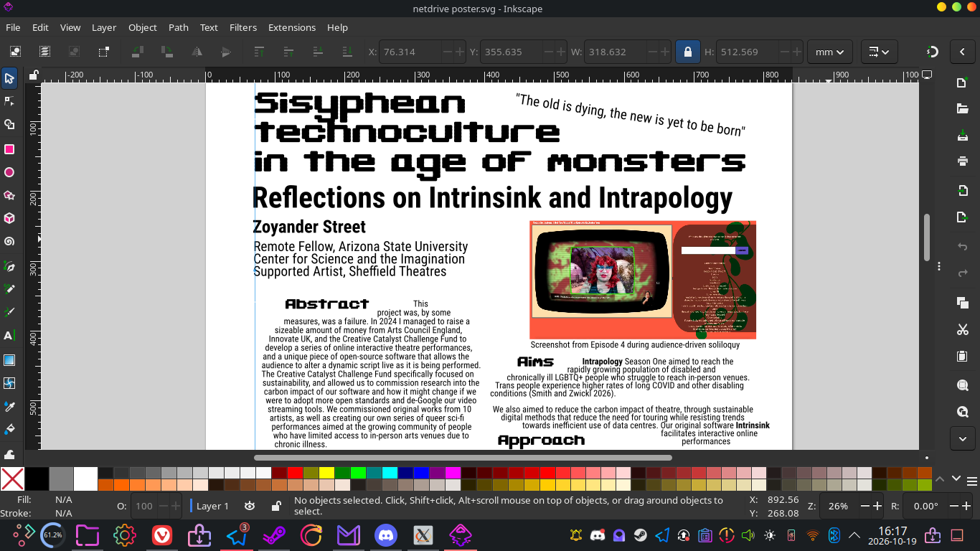
Task: Click the X position input field
Action: coord(410,52)
